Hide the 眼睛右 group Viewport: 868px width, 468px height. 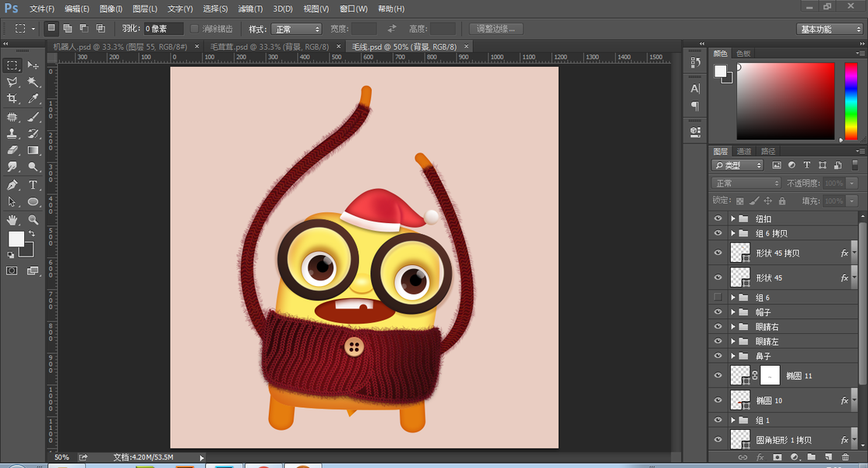(718, 327)
